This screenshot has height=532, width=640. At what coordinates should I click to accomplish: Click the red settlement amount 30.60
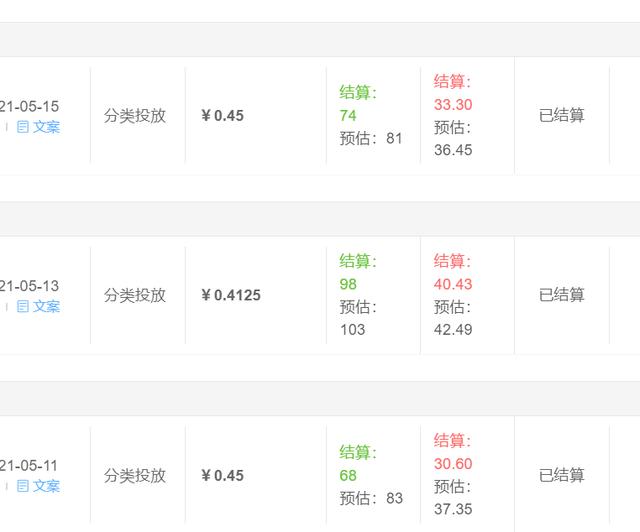(x=453, y=463)
